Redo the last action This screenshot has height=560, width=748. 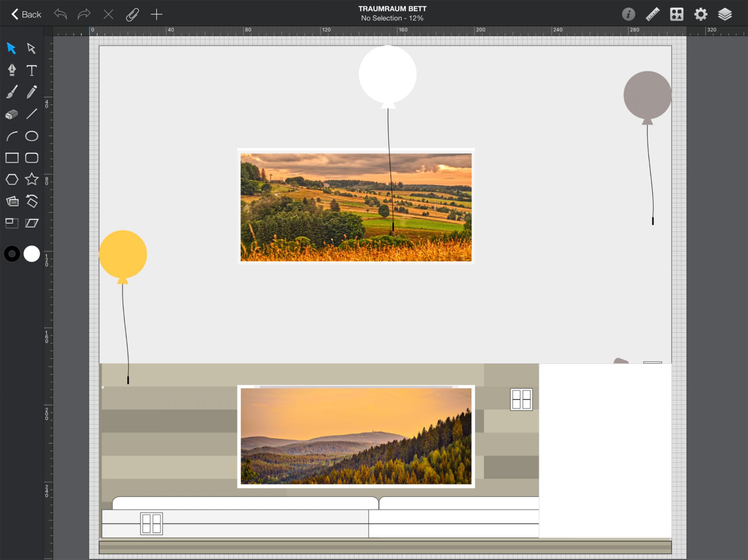(84, 14)
